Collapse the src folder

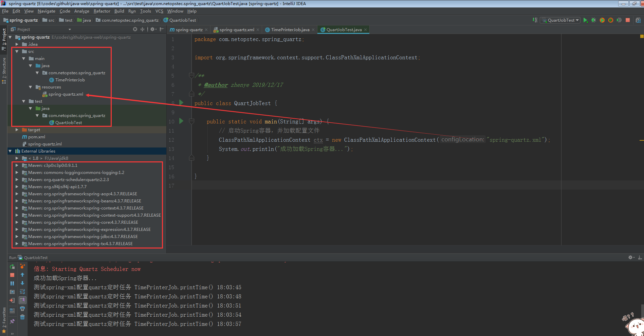17,52
